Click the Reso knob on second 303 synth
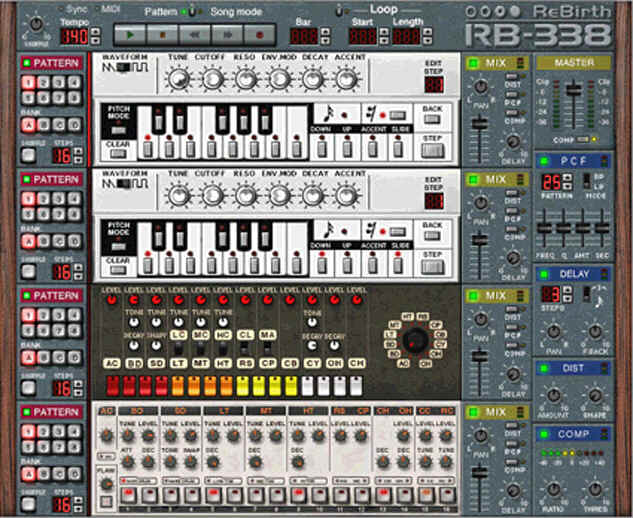 pyautogui.click(x=245, y=195)
